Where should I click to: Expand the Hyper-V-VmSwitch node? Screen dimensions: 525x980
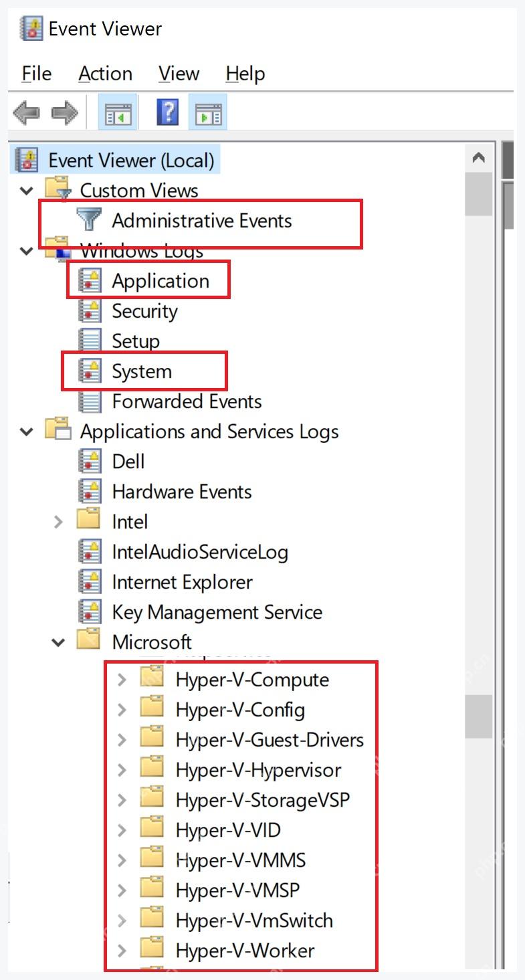click(122, 920)
